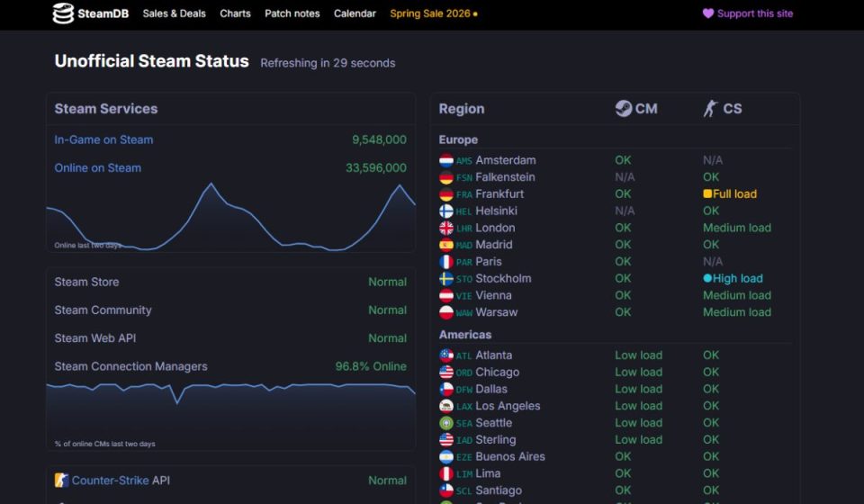
Task: Click the Netherlands flag beside Amsterdam
Action: point(445,160)
